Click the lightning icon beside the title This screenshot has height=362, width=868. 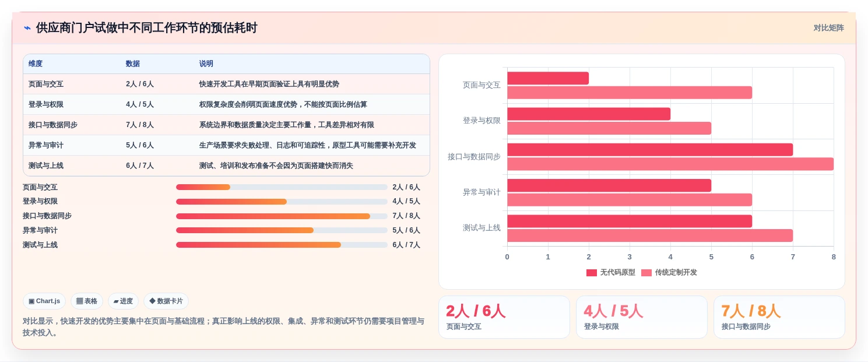pos(27,28)
